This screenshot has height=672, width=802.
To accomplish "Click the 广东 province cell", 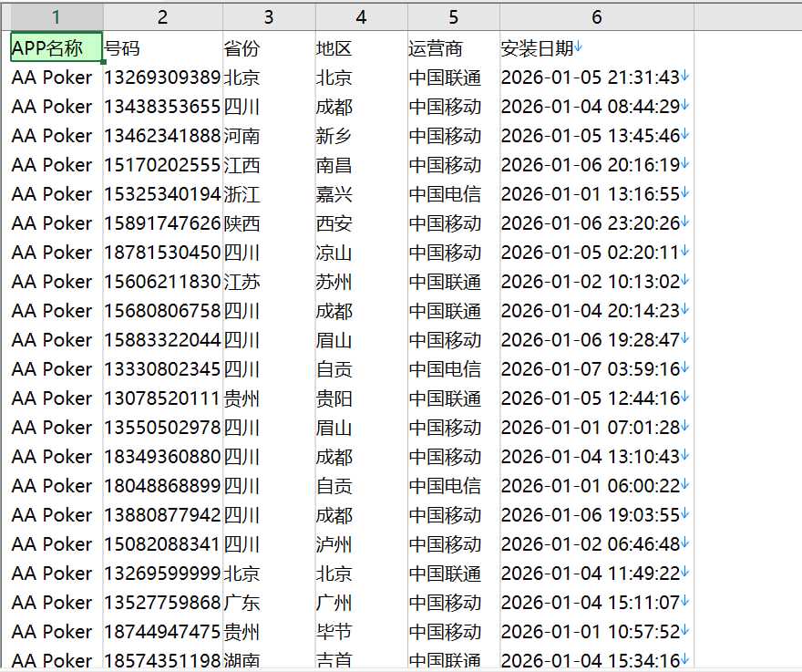I will (x=269, y=603).
